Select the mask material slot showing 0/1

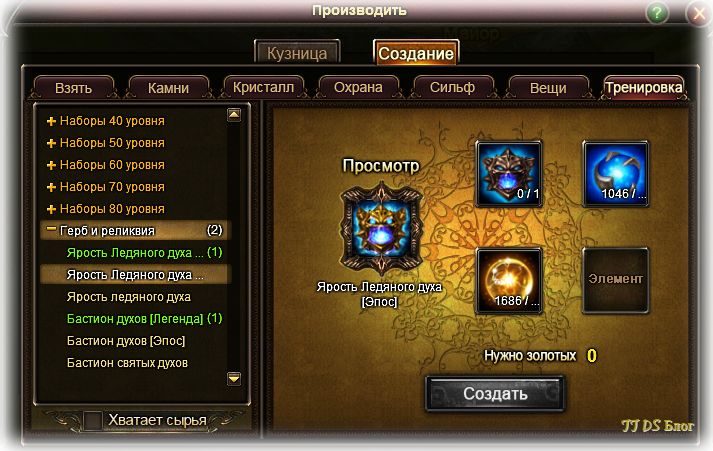(509, 174)
